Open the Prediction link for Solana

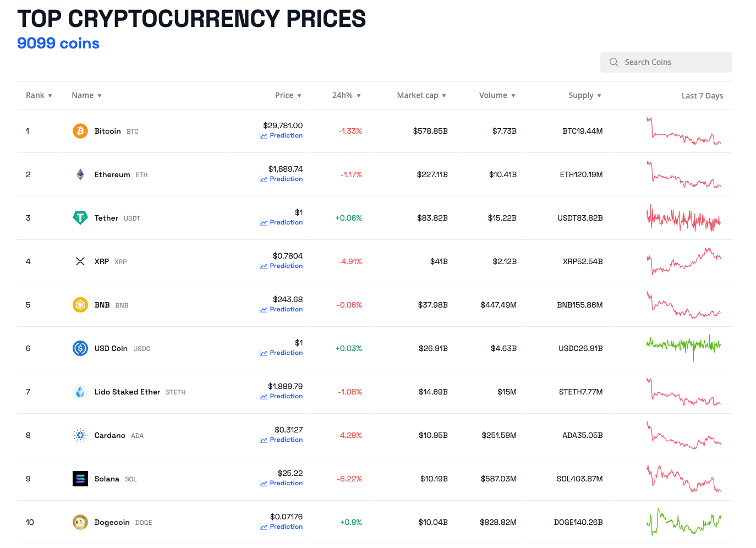(286, 483)
